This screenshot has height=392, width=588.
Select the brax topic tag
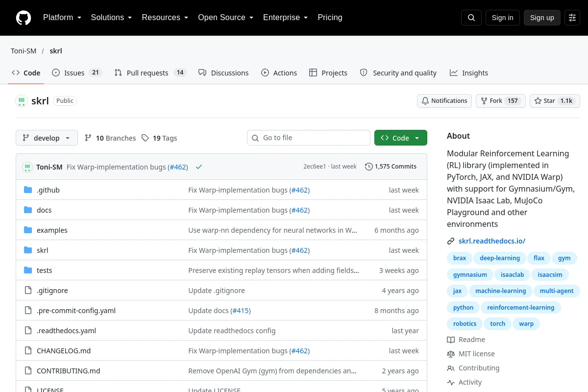(x=460, y=258)
